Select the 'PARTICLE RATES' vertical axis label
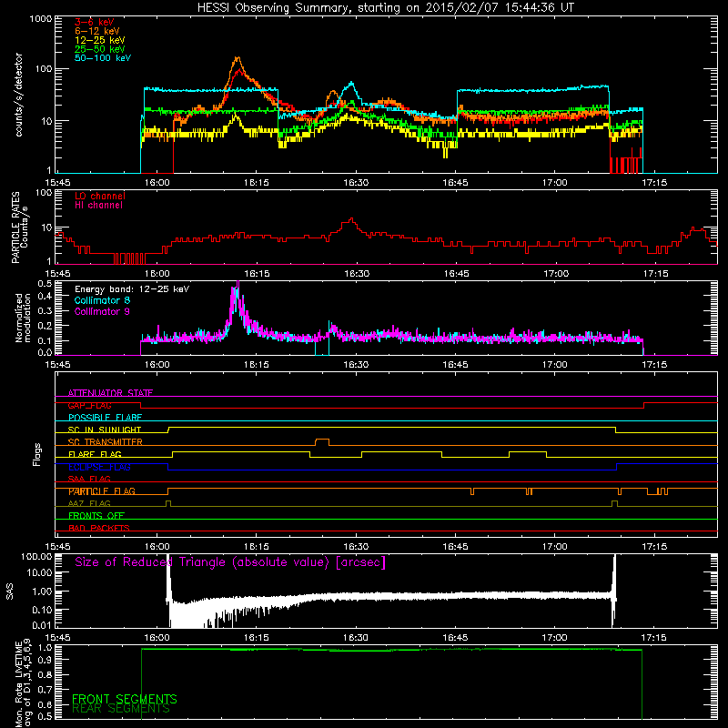Viewport: 728px width, 728px height. click(x=15, y=227)
